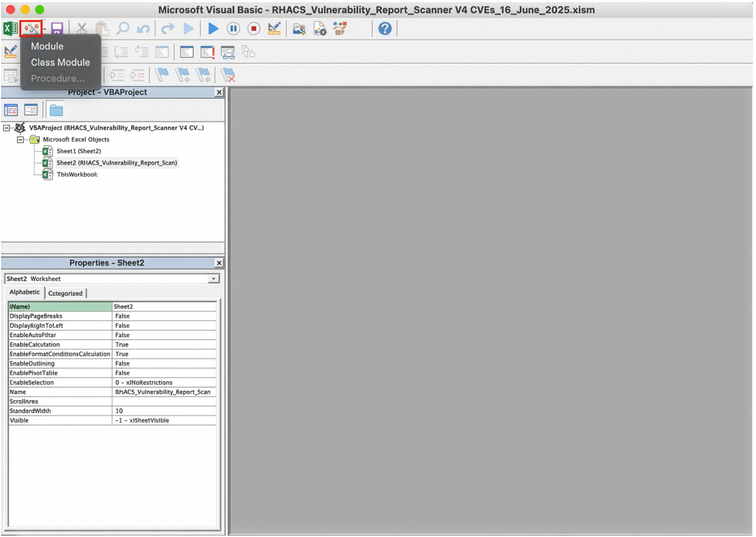Choose Class Module from the insert menu
This screenshot has width=756, height=537.
[x=60, y=62]
